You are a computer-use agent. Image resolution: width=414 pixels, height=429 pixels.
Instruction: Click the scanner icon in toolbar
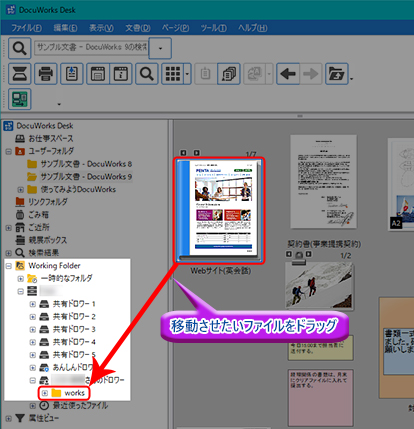click(x=20, y=74)
